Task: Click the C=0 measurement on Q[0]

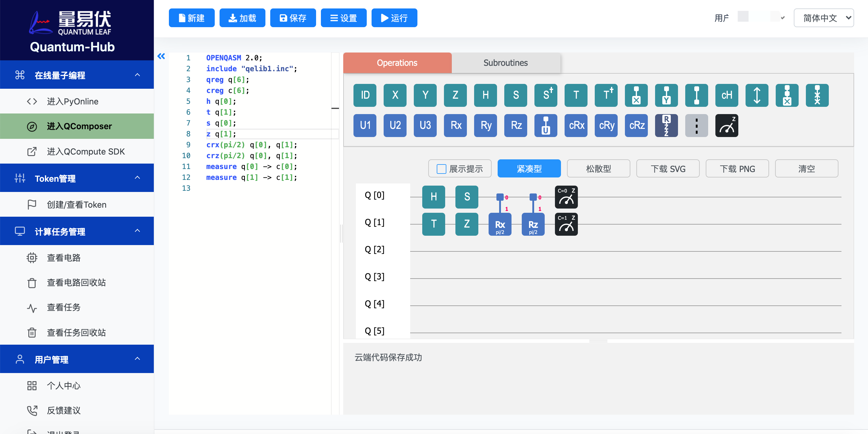Action: click(566, 197)
